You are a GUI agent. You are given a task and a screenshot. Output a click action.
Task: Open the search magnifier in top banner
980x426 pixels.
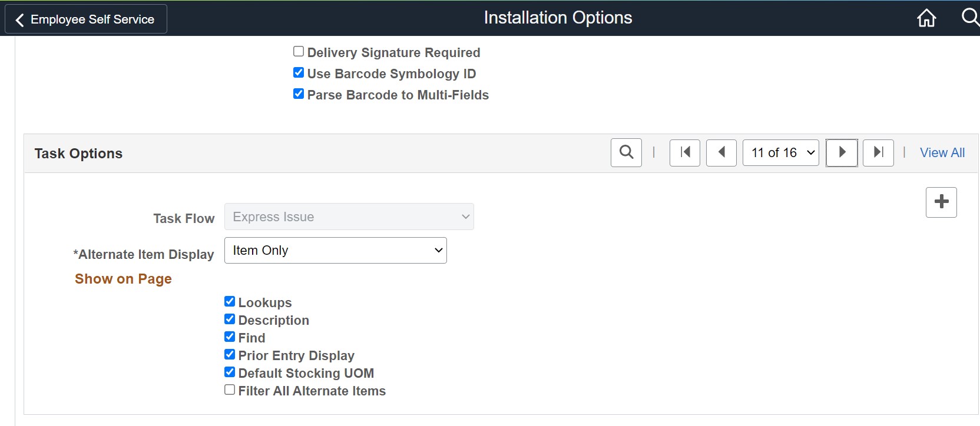coord(969,17)
